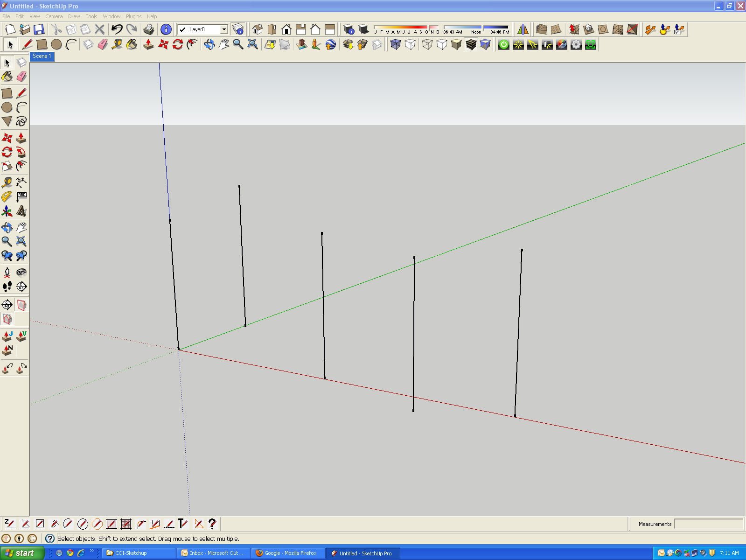Select the 3D Text tool in the left toolbox
The image size is (746, 560).
(21, 211)
